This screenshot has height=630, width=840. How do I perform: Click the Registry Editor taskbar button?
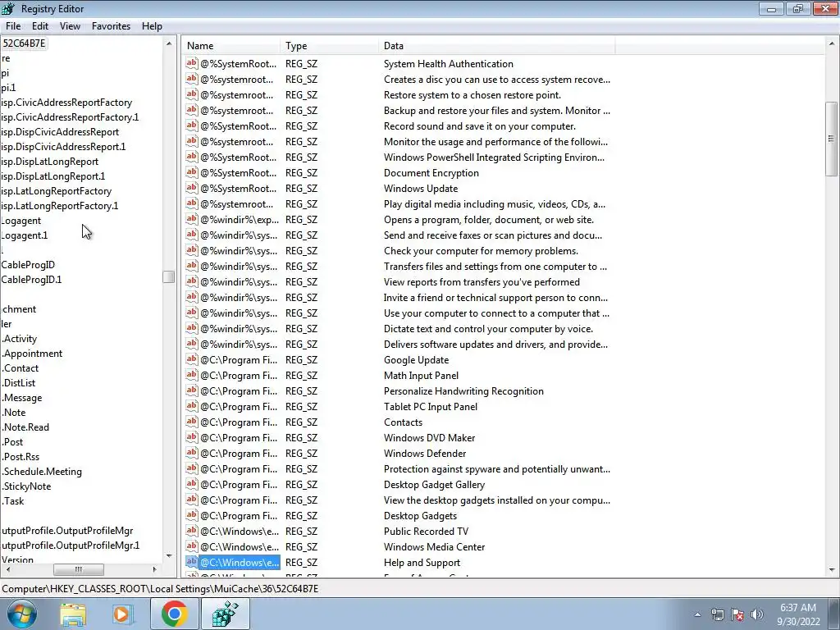(x=225, y=614)
